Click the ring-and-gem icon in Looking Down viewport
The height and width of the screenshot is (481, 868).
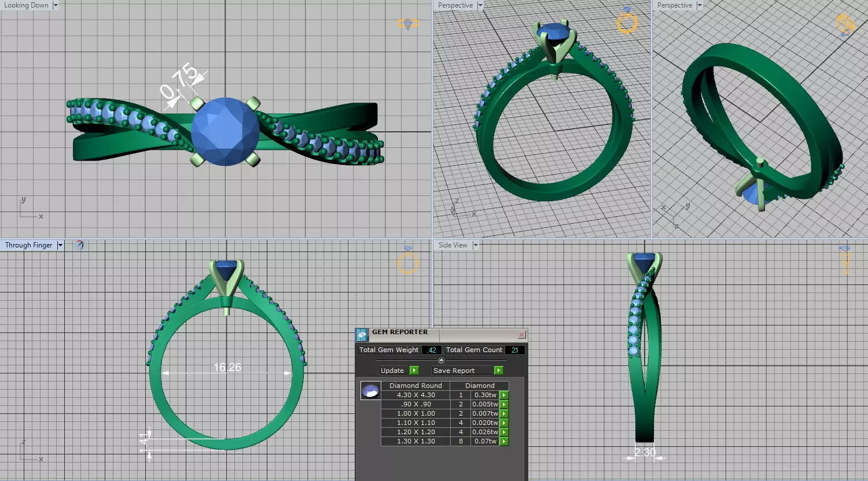pos(408,24)
